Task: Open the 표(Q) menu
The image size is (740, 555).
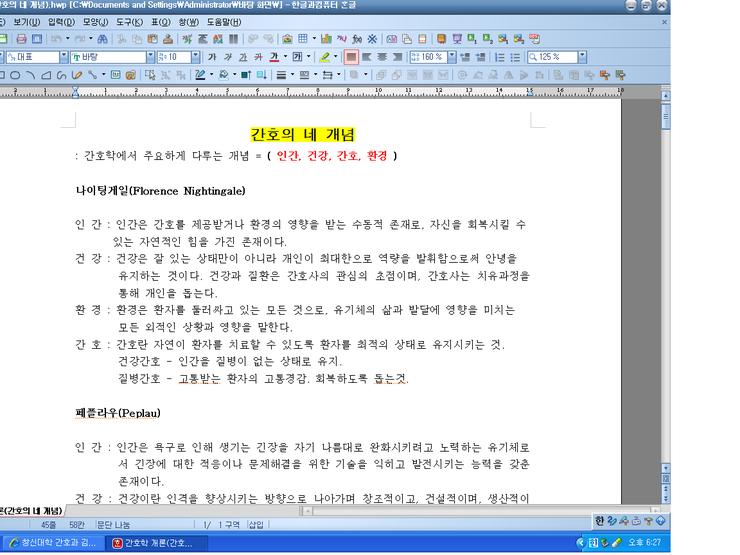Action: pyautogui.click(x=161, y=22)
